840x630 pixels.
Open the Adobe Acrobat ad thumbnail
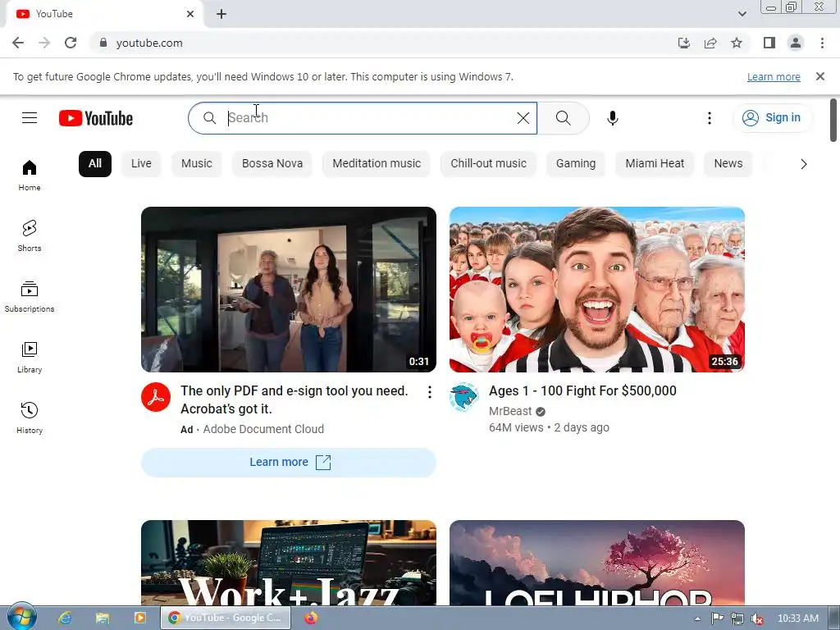(x=289, y=290)
